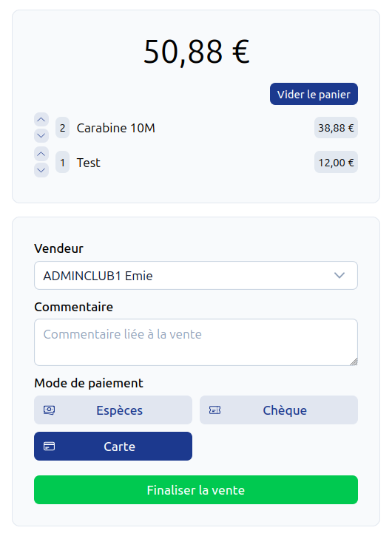Viewport: 392px width, 536px height.
Task: Click the 38,88 € price badge
Action: click(x=336, y=128)
